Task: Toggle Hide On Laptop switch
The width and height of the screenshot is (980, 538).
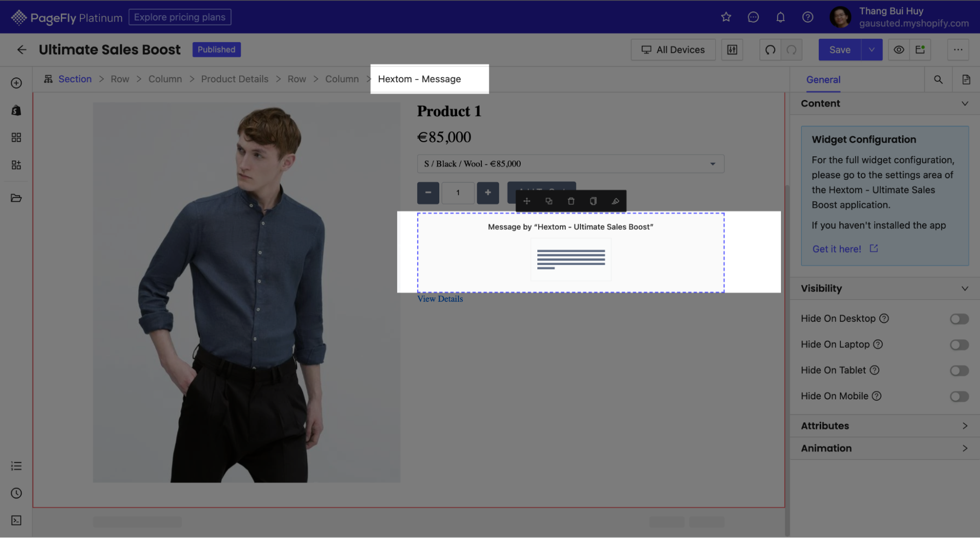Action: 959,345
